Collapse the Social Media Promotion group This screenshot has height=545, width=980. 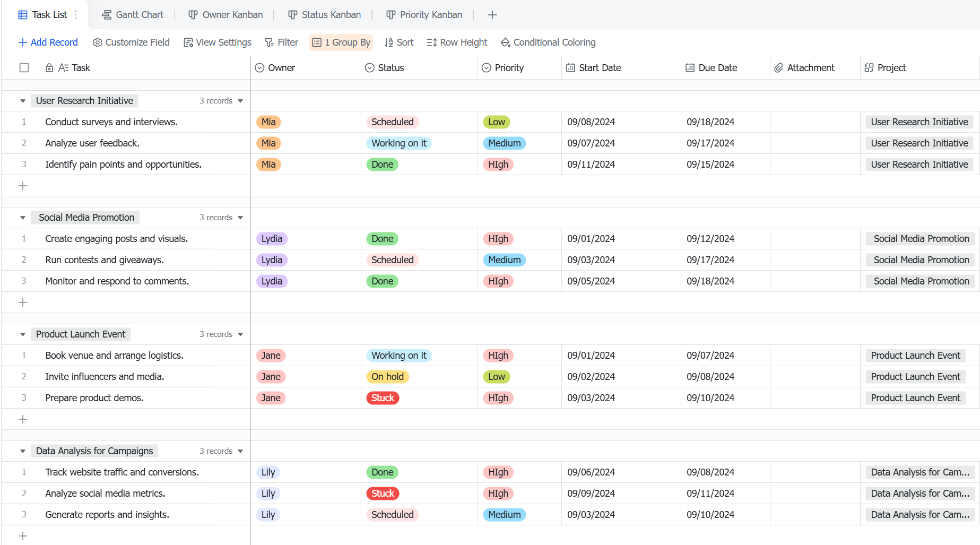(x=22, y=218)
